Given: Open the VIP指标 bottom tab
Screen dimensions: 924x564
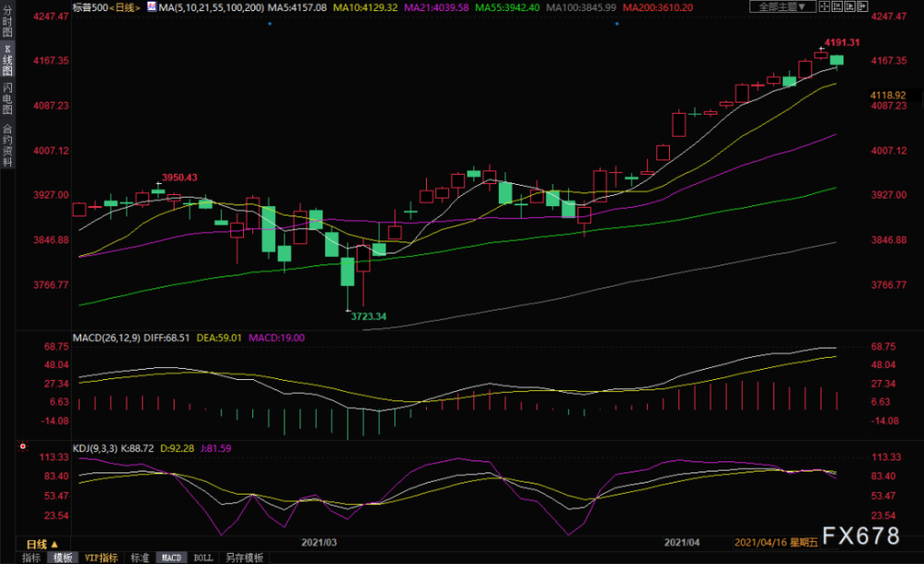Looking at the screenshot, I should (x=102, y=558).
